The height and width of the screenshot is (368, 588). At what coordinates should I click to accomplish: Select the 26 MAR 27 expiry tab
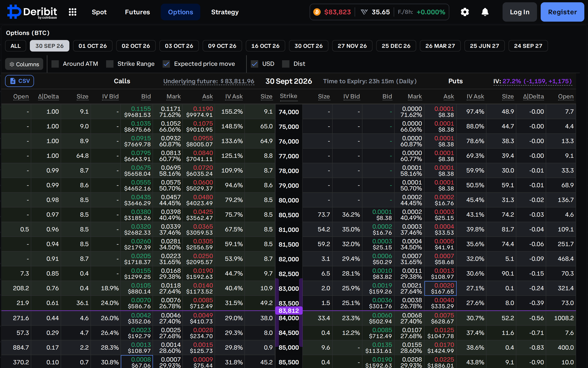440,46
